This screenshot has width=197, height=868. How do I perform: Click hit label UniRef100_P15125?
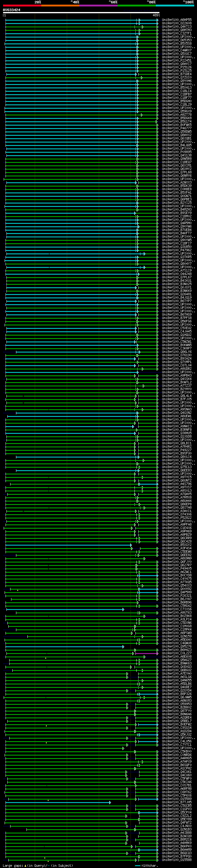pyautogui.click(x=176, y=71)
